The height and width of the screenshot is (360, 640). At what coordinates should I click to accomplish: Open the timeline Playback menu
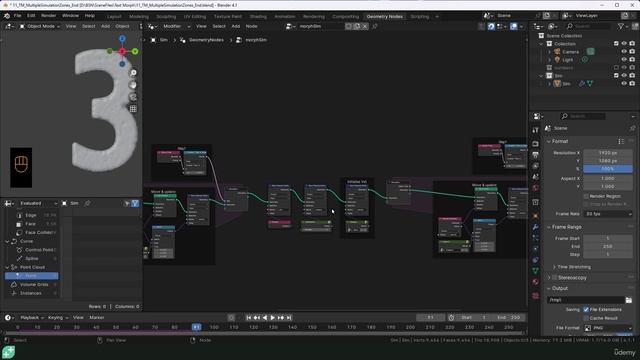31,318
